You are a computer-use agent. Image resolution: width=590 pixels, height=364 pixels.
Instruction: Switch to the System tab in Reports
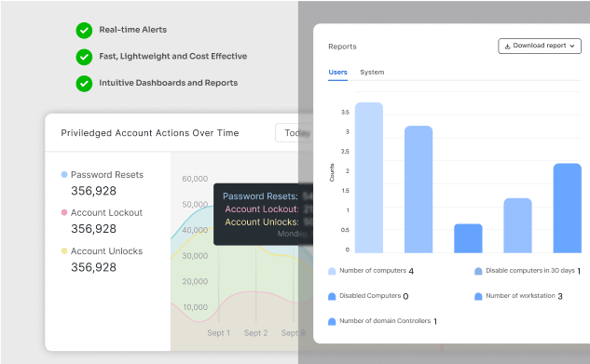pyautogui.click(x=372, y=72)
